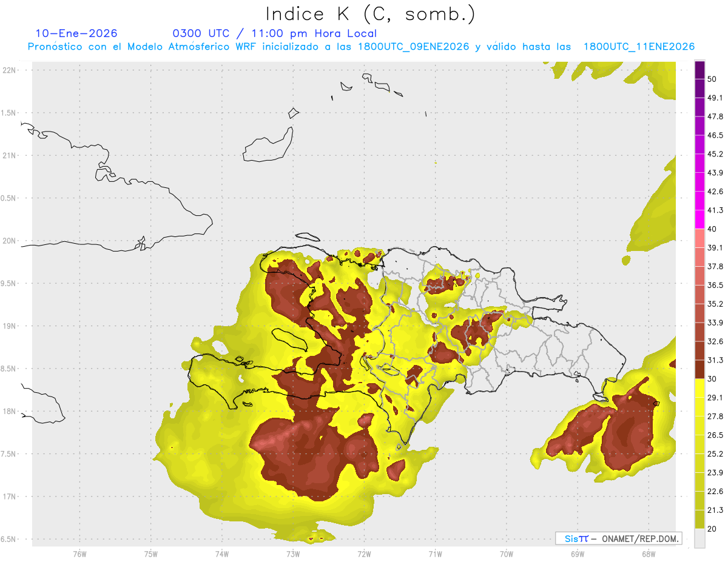The height and width of the screenshot is (562, 728).
Task: Click the "20" colorbar value
Action: point(712,529)
